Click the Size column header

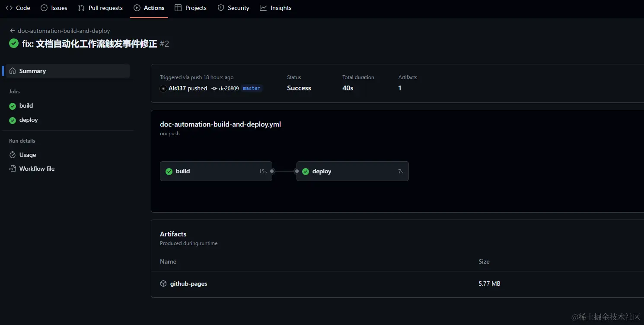tap(484, 261)
